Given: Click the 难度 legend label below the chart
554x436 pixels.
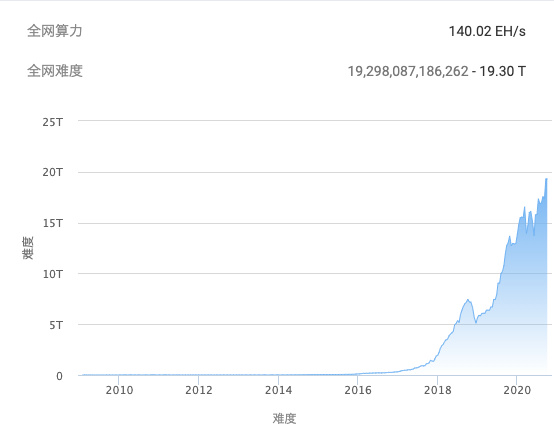Looking at the screenshot, I should point(284,419).
